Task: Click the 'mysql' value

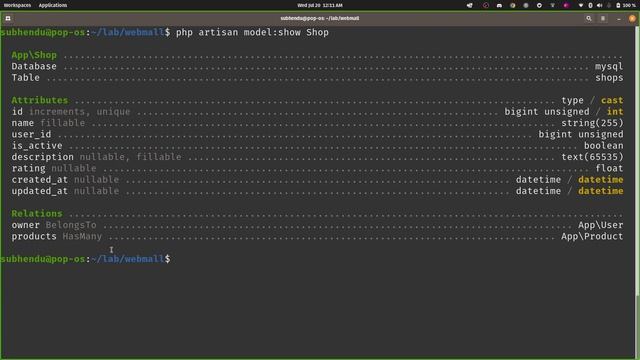Action: pos(609,67)
